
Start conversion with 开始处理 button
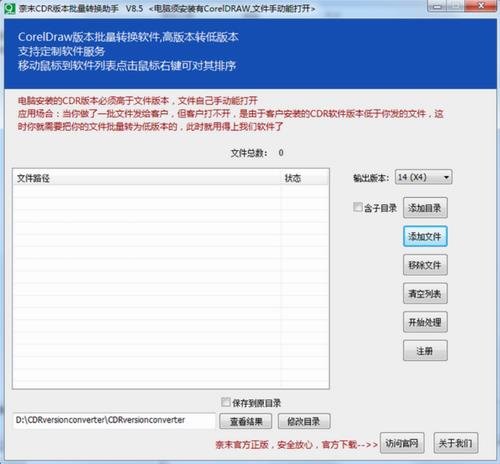[425, 322]
